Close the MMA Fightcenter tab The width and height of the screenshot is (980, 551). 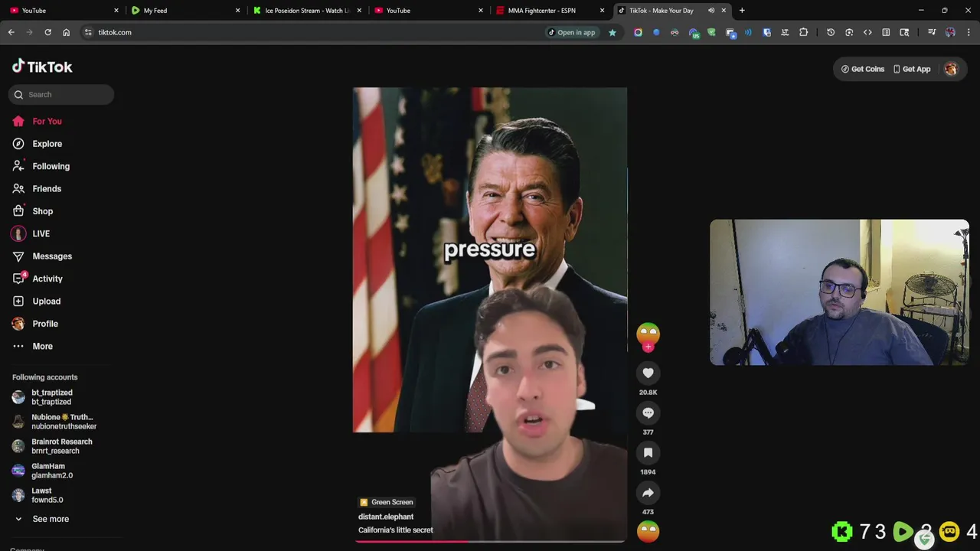click(x=603, y=11)
